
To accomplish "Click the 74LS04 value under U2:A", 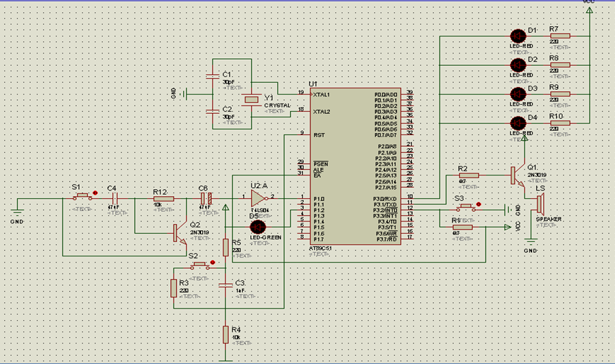I will pyautogui.click(x=260, y=210).
